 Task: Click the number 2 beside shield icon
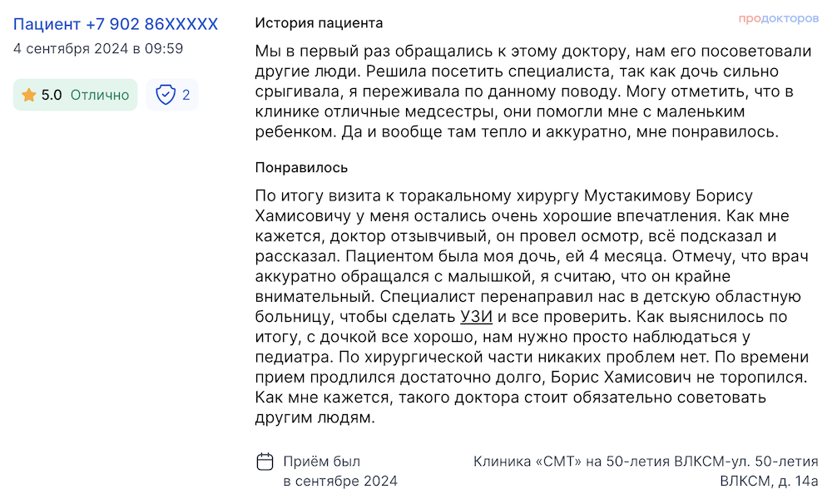tap(186, 95)
